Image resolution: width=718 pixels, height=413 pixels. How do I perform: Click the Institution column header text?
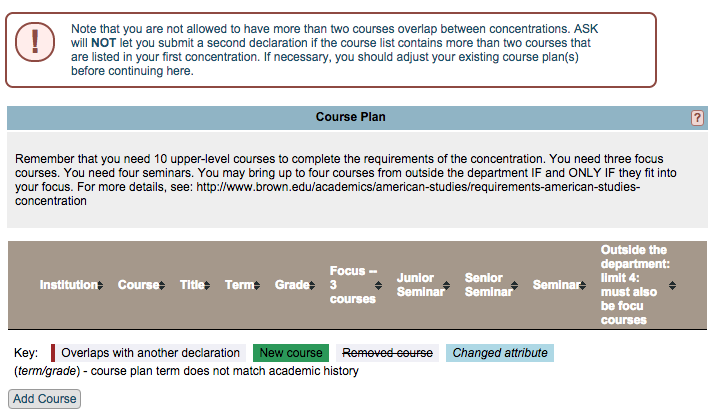click(68, 285)
